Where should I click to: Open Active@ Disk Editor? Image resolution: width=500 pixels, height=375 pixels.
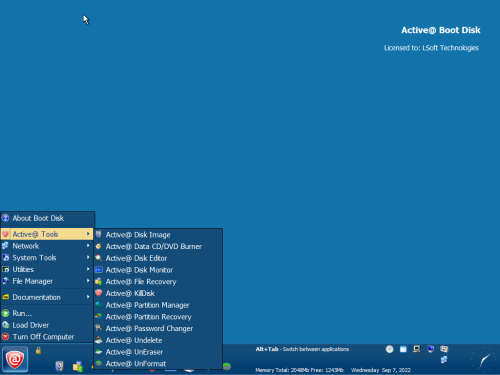click(x=158, y=258)
